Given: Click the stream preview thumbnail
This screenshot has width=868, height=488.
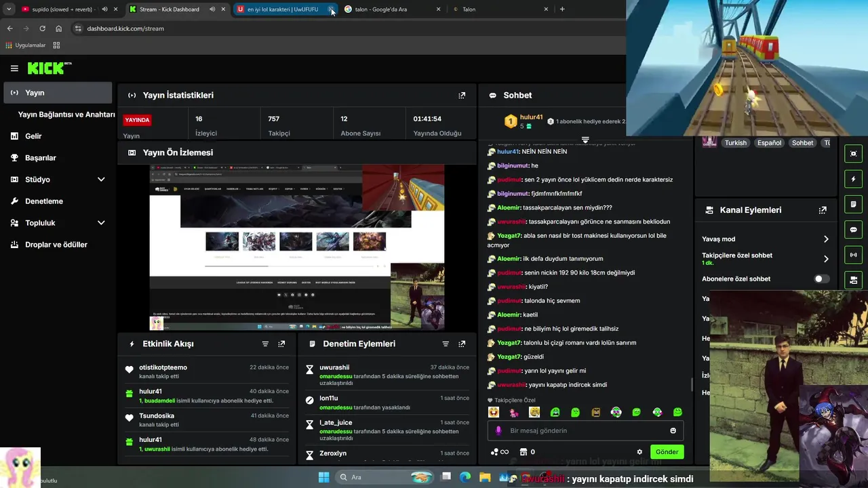Looking at the screenshot, I should click(297, 247).
